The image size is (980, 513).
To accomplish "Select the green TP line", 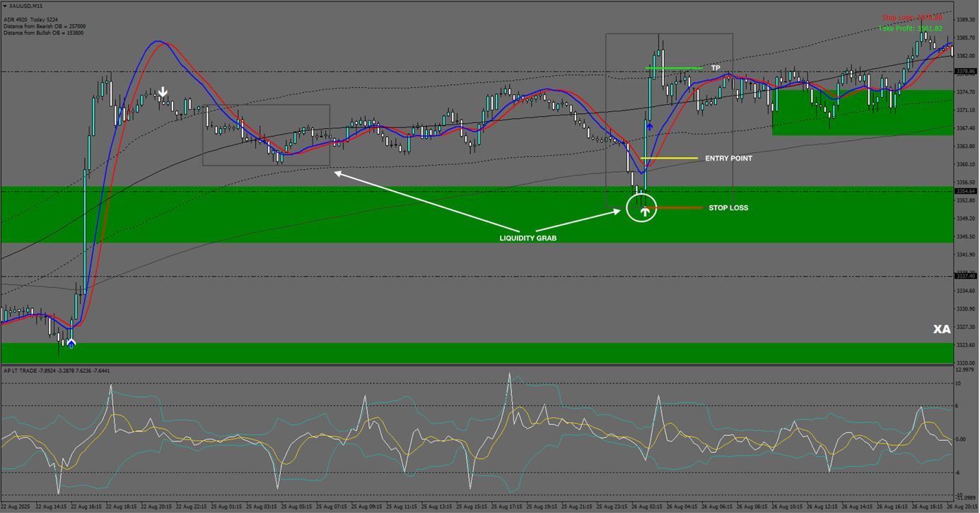I will (x=674, y=69).
